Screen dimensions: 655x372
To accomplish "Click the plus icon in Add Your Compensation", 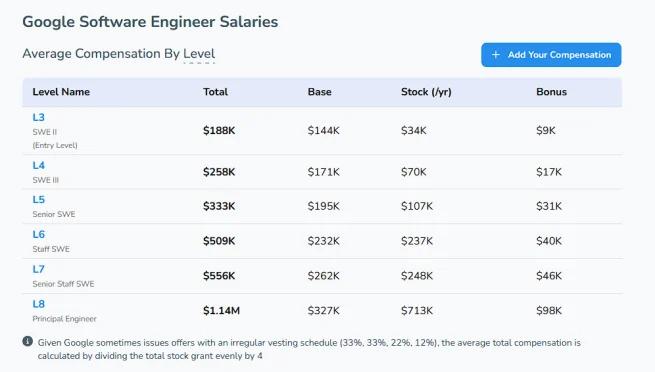I will tap(495, 55).
